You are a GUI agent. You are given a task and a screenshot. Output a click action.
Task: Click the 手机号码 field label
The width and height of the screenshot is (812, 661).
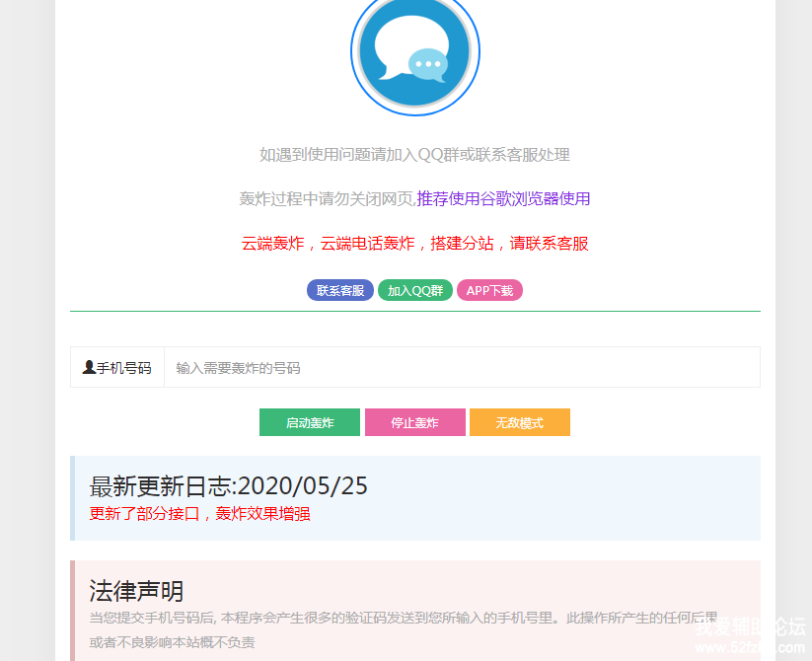123,367
